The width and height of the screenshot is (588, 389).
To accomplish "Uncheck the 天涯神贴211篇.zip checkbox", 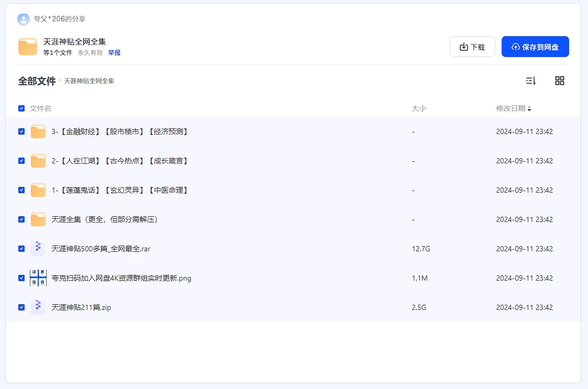I will point(21,307).
